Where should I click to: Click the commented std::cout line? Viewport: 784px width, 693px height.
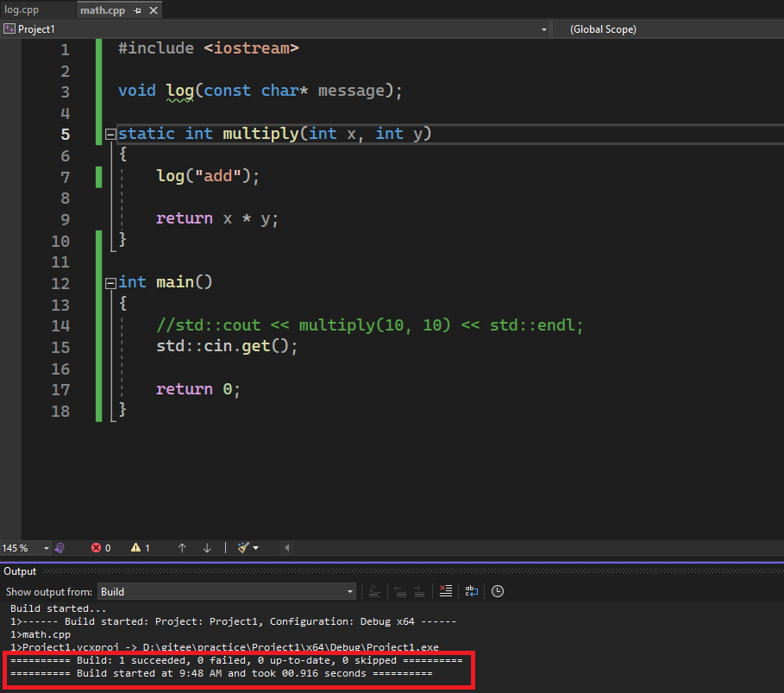pos(370,325)
